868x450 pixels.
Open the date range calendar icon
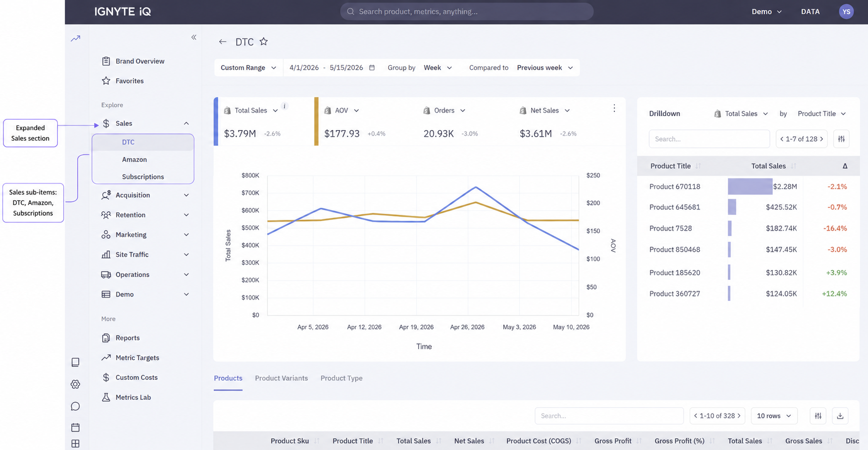pyautogui.click(x=372, y=68)
